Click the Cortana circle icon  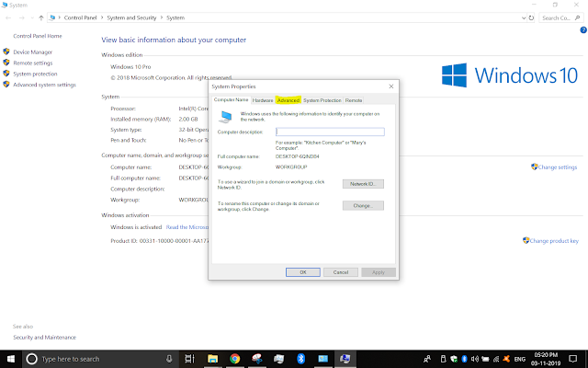[x=32, y=359]
